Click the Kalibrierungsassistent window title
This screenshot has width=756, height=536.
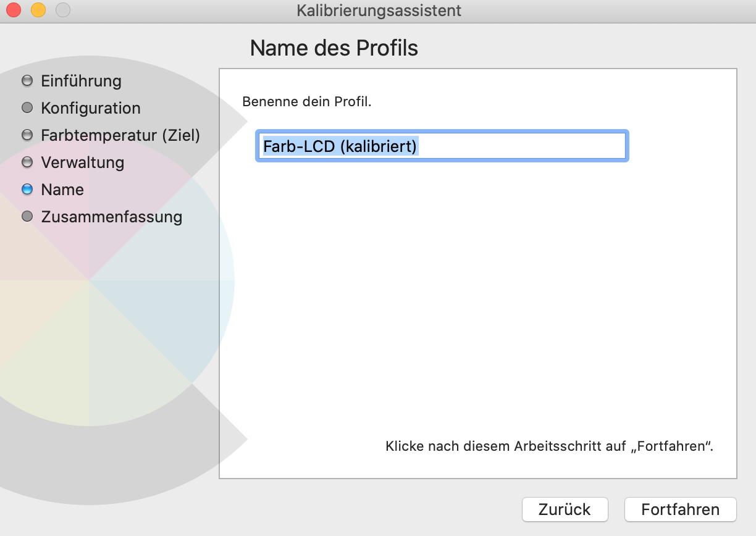(379, 10)
